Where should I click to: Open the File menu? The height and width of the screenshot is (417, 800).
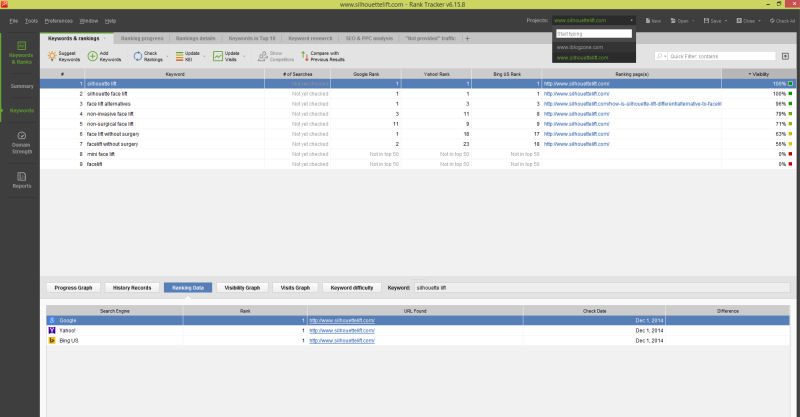[14, 21]
